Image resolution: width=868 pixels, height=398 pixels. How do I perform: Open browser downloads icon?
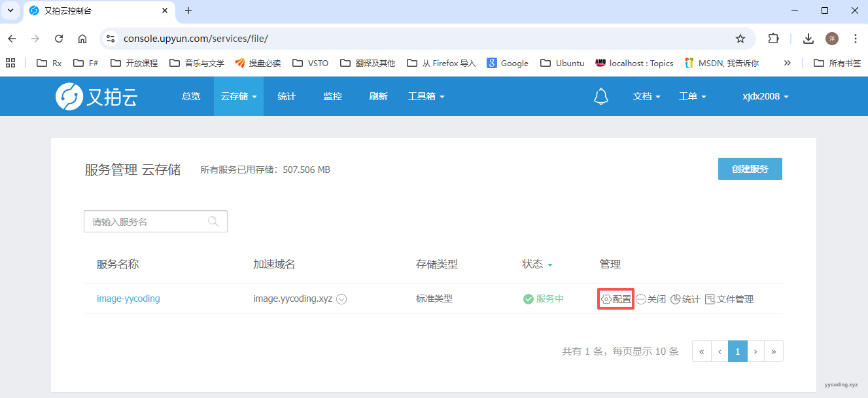(808, 39)
